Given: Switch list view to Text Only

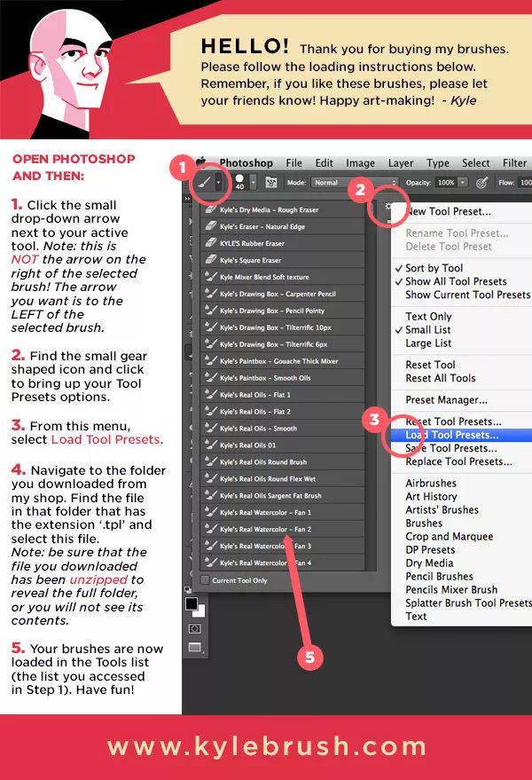Looking at the screenshot, I should 461,317.
